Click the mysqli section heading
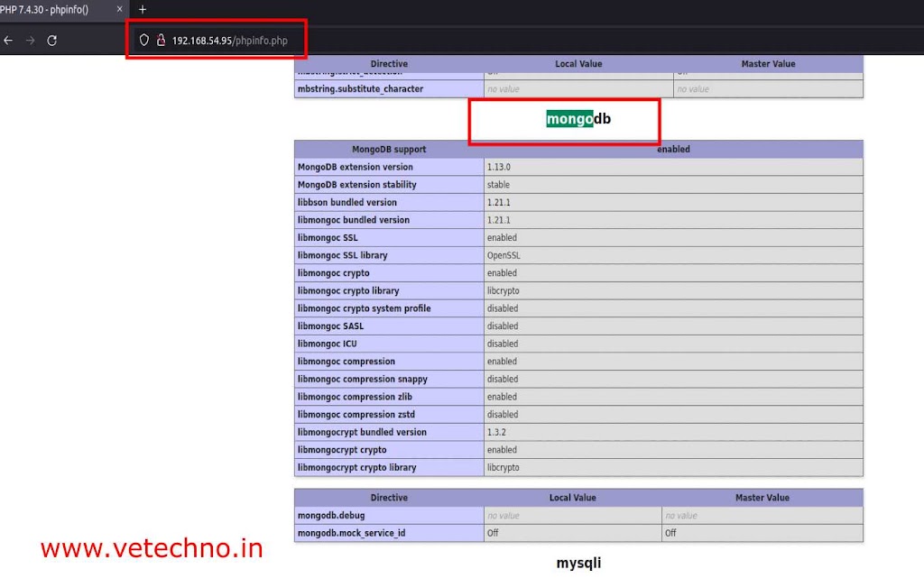Screen dimensions: 924x578 point(578,563)
